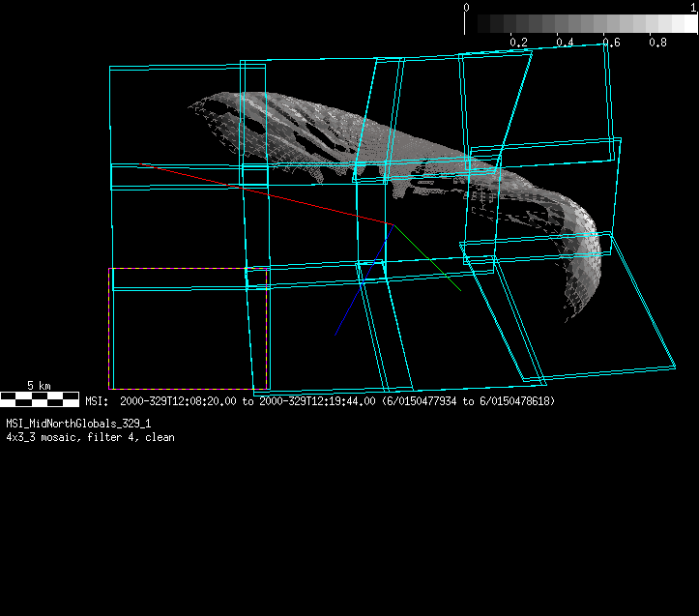
Task: Click the "4x3_3 mosaic, filter 4, clean" caption
Action: (x=90, y=437)
